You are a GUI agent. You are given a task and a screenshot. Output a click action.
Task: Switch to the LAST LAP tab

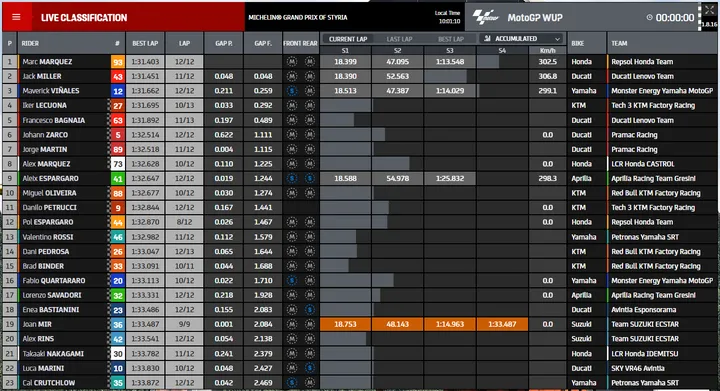(399, 39)
